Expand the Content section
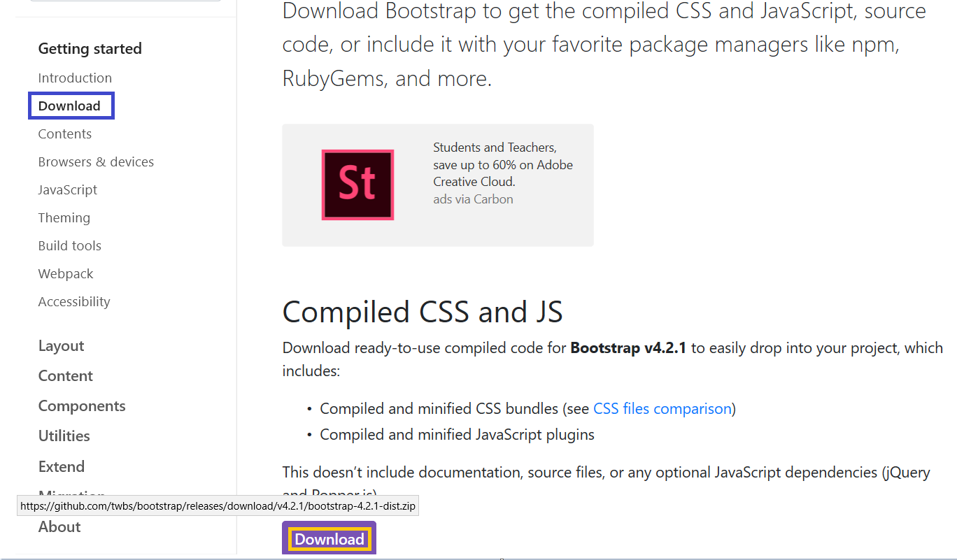This screenshot has height=560, width=957. (x=66, y=375)
